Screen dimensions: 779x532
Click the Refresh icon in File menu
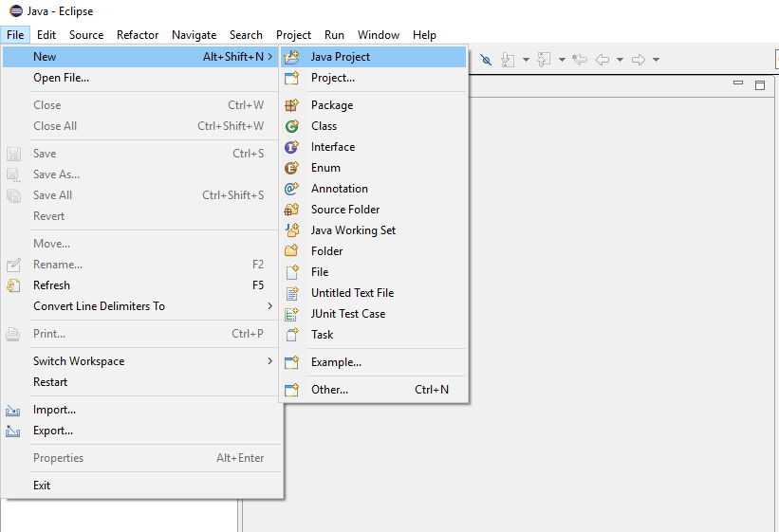(13, 285)
